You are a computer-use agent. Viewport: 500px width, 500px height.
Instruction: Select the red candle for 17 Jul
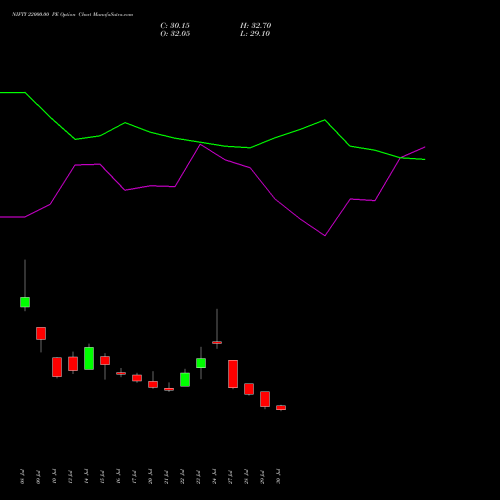pyautogui.click(x=137, y=378)
